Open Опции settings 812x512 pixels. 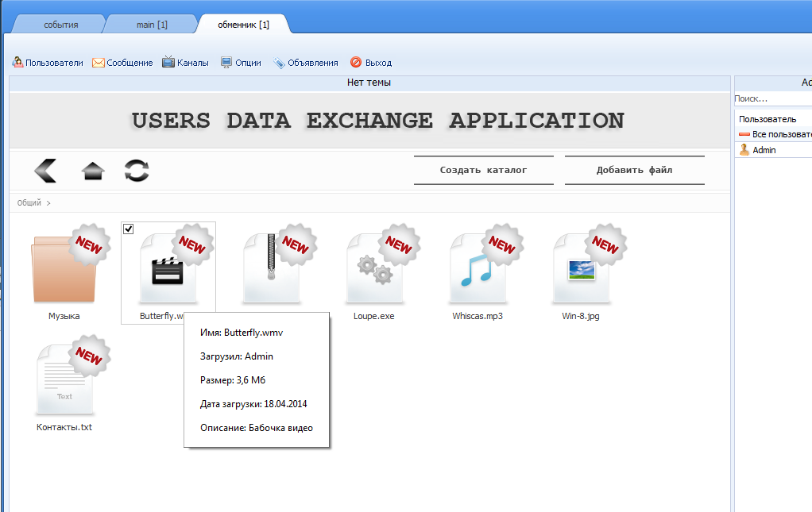point(241,63)
